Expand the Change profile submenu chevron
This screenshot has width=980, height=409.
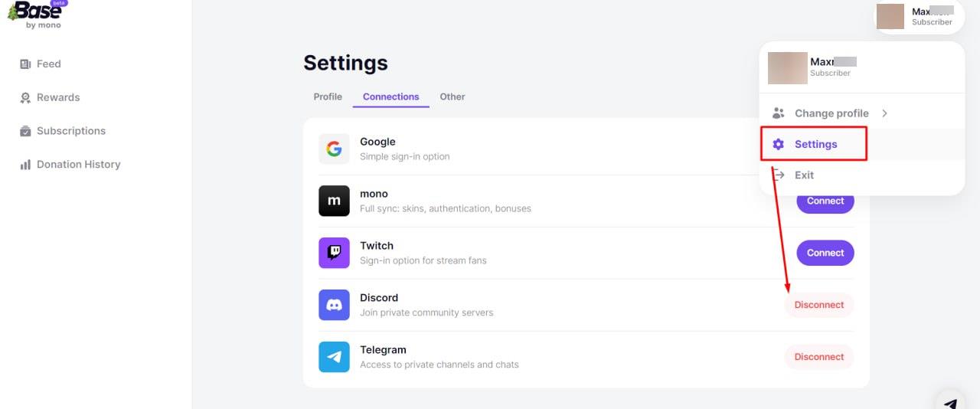point(884,113)
